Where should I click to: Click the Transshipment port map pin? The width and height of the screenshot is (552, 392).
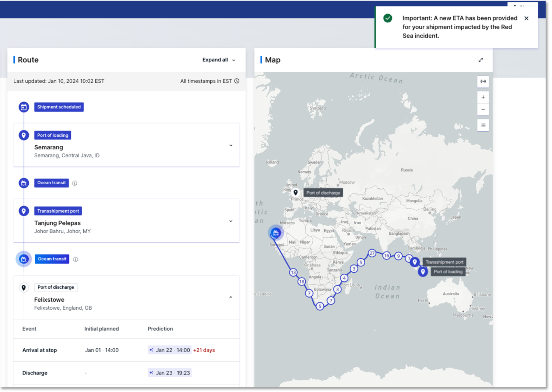pos(415,262)
